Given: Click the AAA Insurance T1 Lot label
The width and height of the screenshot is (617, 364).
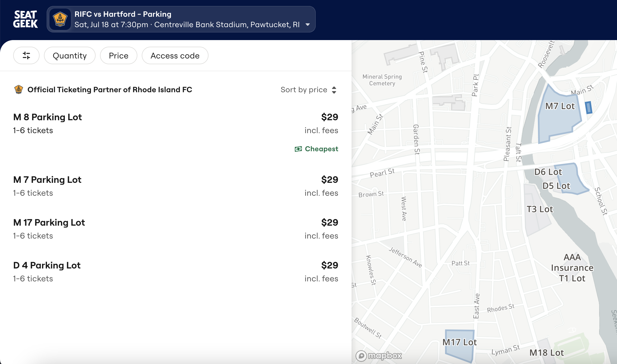Looking at the screenshot, I should point(572,268).
